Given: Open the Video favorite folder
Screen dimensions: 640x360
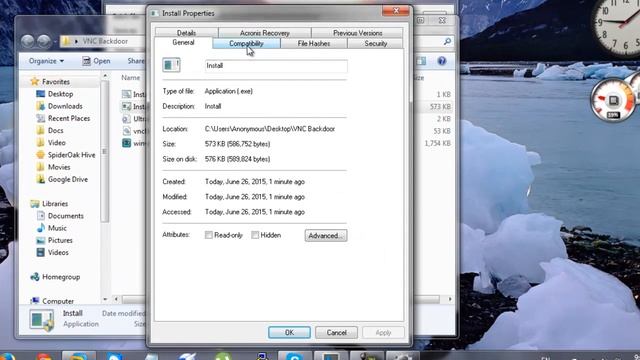Looking at the screenshot, I should [56, 143].
